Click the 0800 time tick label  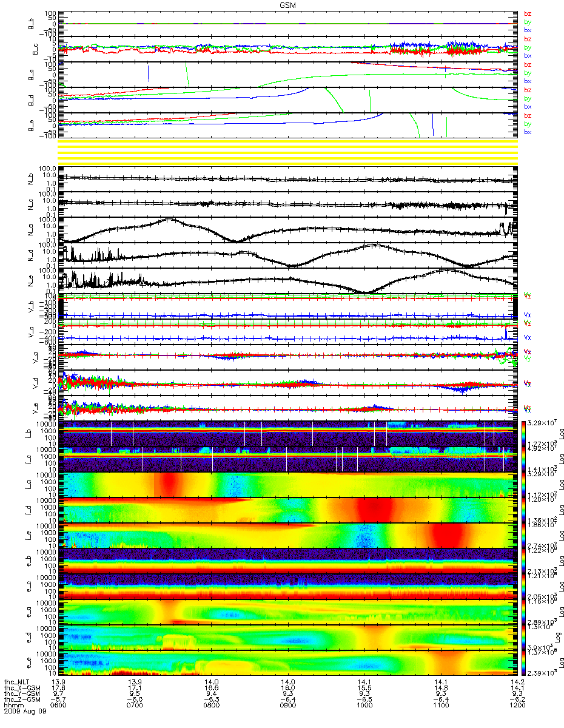[211, 705]
